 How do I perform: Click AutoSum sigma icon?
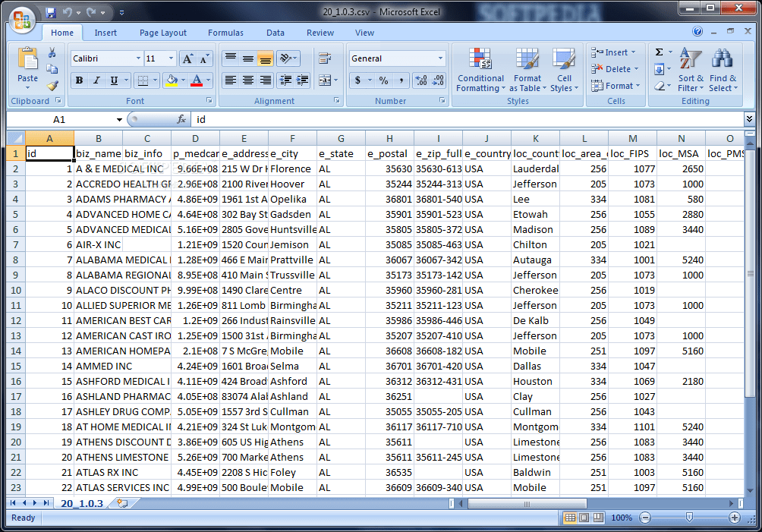659,52
